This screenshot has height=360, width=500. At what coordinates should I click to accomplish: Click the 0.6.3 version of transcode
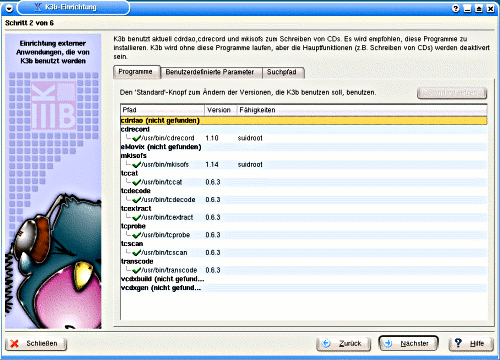(213, 270)
